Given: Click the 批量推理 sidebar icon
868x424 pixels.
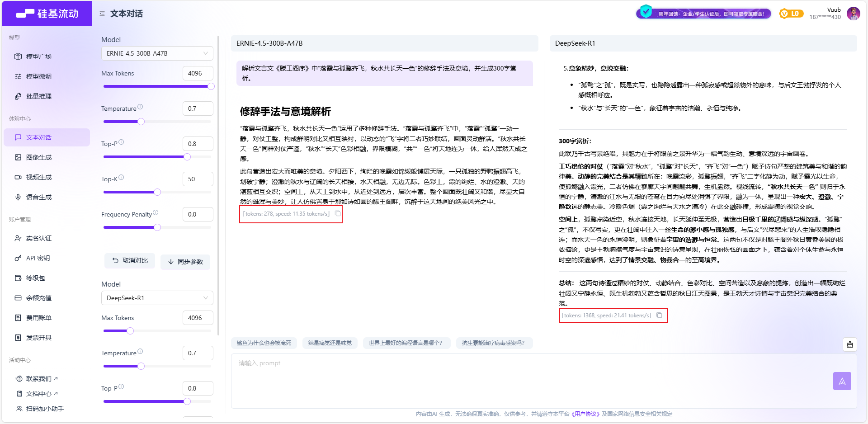Looking at the screenshot, I should coord(18,96).
